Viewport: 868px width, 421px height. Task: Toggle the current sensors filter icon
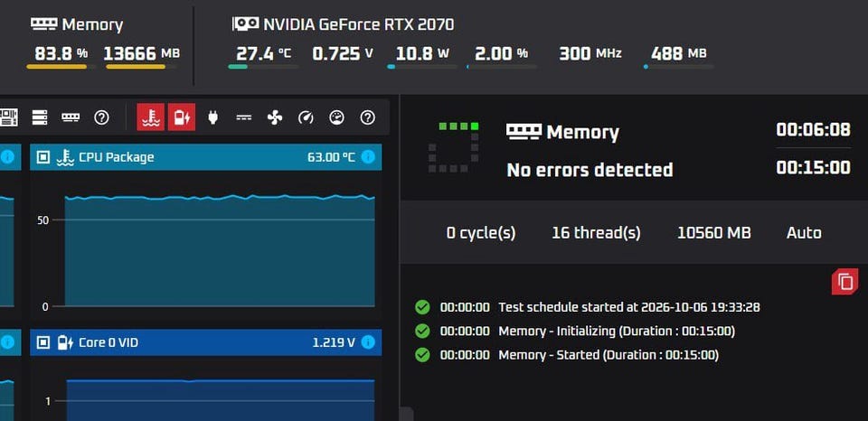pos(243,117)
